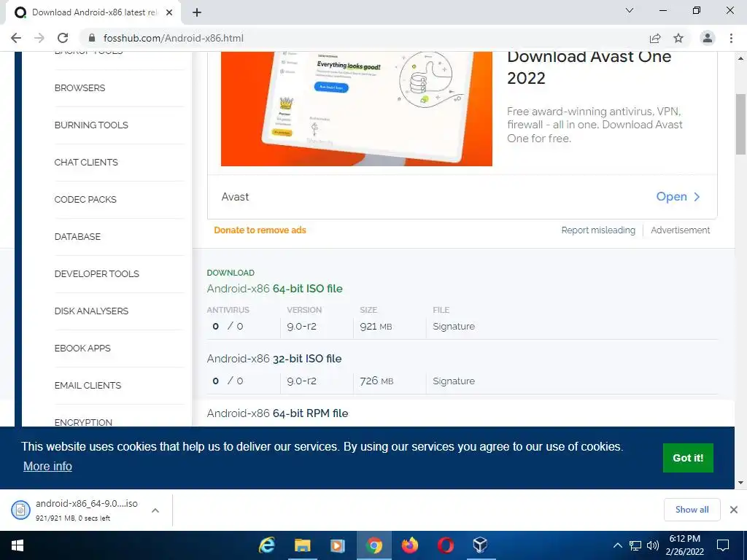
Task: Click the downloaded ISO file icon
Action: (20, 510)
